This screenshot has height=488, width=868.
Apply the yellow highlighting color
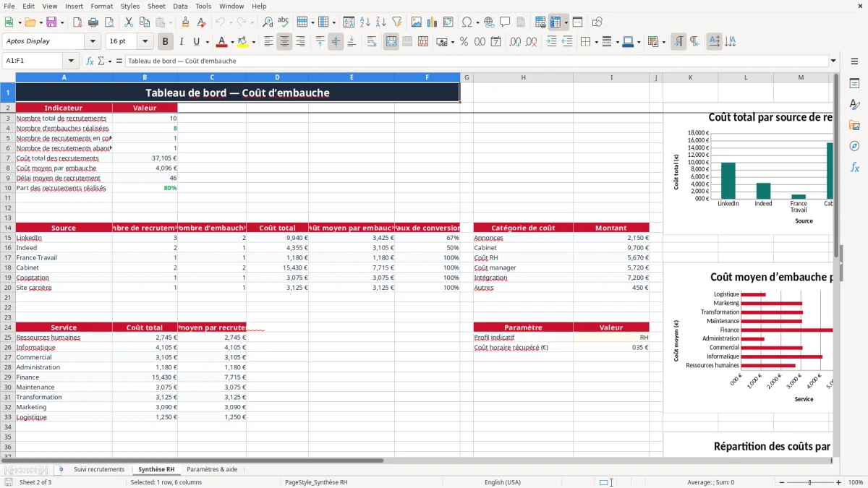(242, 42)
